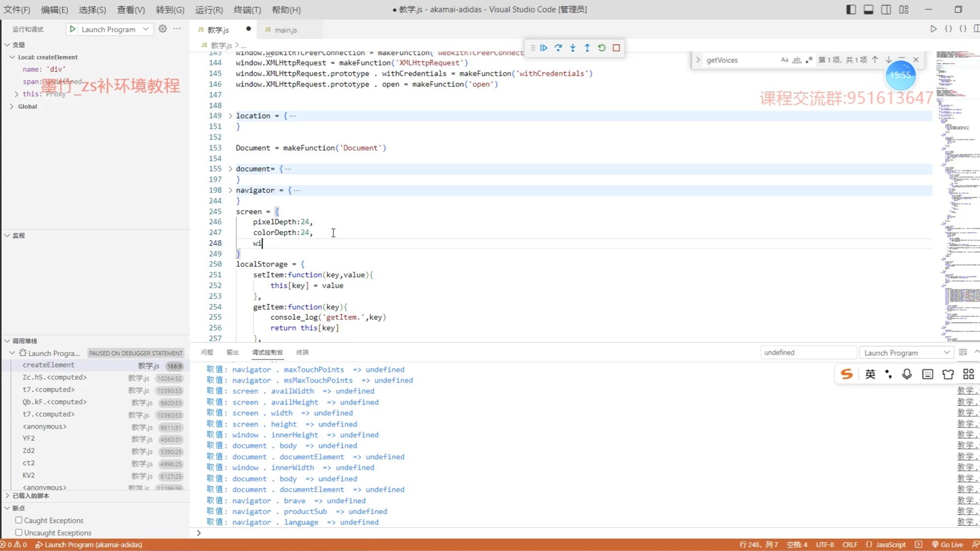Viewport: 980px width, 551px height.
Task: Expand the replace field toggle in find
Action: 698,60
